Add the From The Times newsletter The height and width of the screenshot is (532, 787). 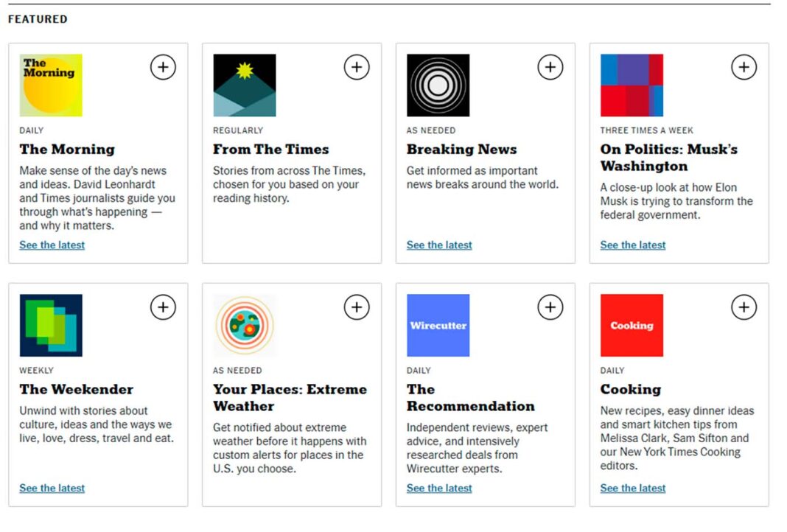pyautogui.click(x=357, y=67)
